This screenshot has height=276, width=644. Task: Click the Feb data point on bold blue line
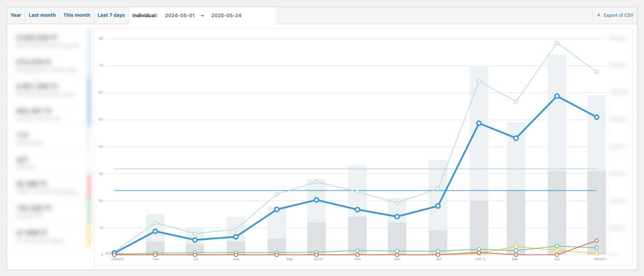coord(479,123)
